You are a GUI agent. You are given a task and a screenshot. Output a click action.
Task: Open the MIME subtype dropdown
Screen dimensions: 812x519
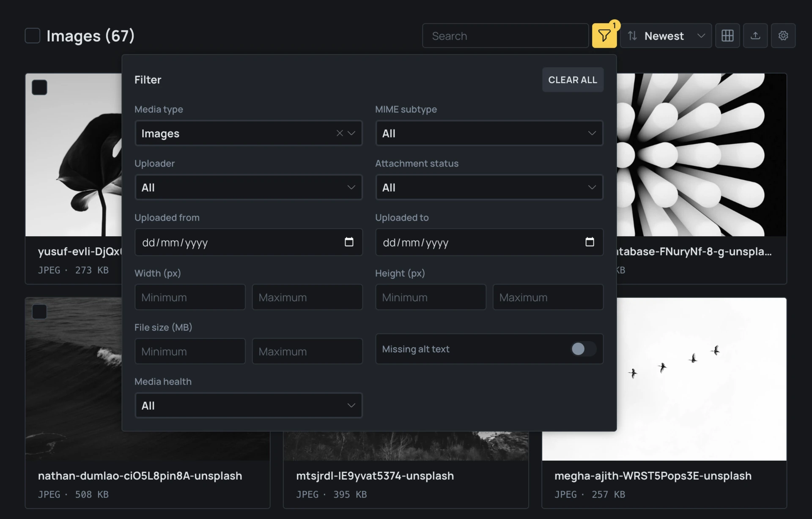(x=489, y=133)
